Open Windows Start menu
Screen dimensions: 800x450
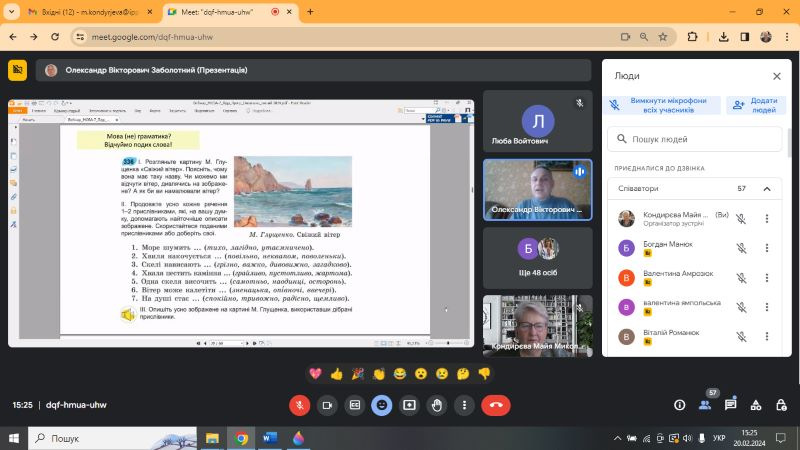coord(14,438)
